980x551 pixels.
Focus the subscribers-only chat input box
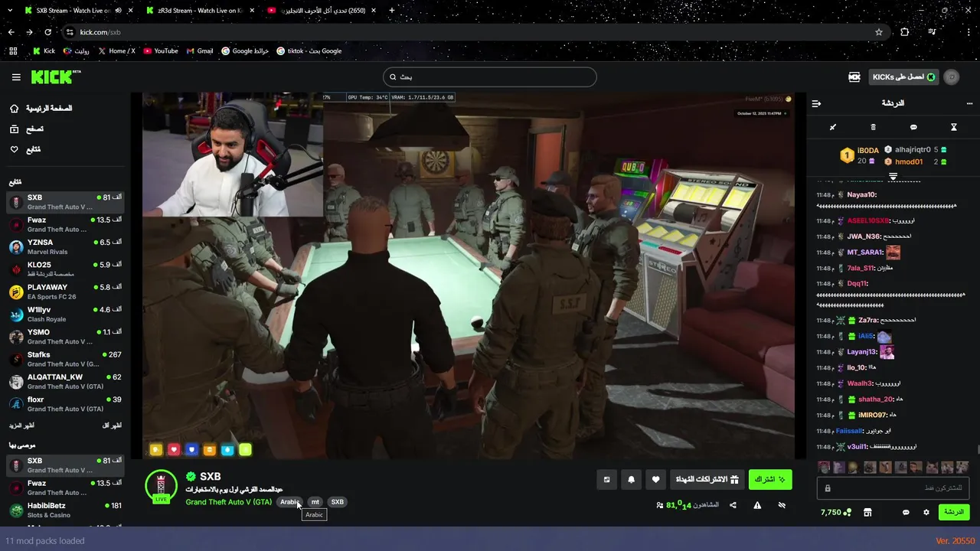tap(893, 487)
